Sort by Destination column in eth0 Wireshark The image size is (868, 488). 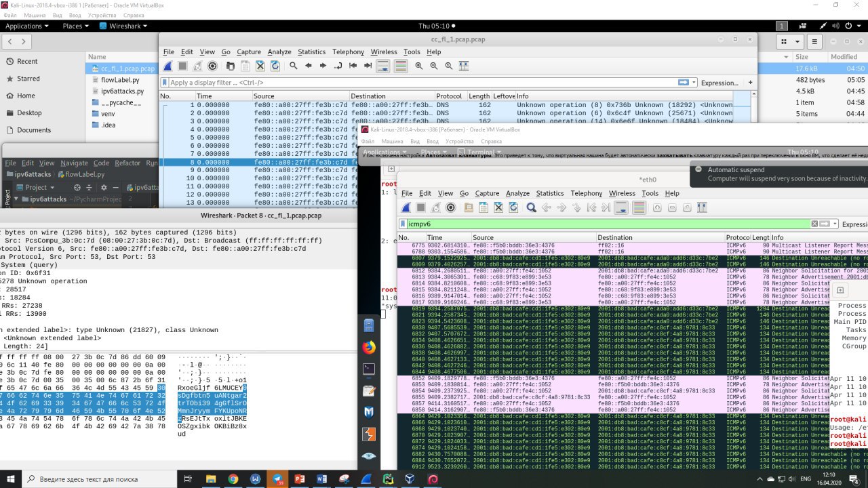pos(660,238)
